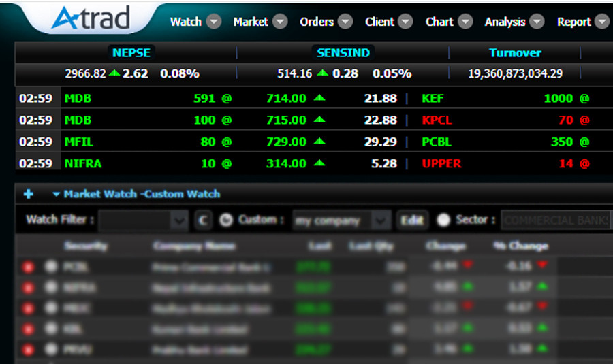The height and width of the screenshot is (364, 613).
Task: Remove PCBL row with its red icon
Action: coord(28,267)
